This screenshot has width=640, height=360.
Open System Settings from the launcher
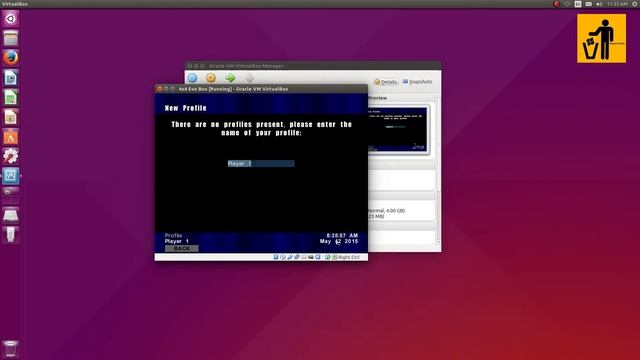(x=11, y=156)
